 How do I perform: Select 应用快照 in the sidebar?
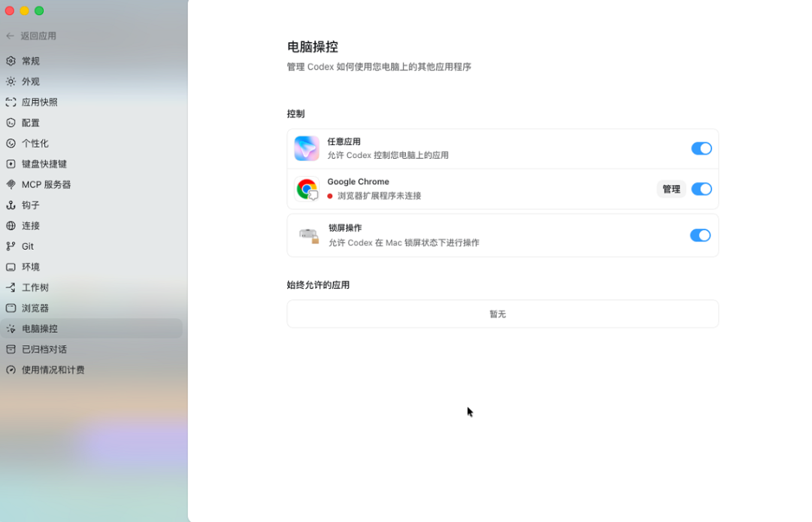92,102
